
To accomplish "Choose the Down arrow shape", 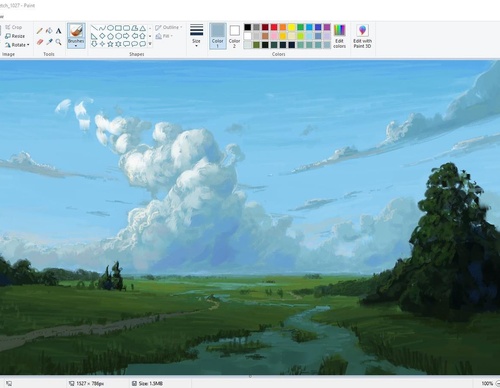I will pyautogui.click(x=94, y=44).
